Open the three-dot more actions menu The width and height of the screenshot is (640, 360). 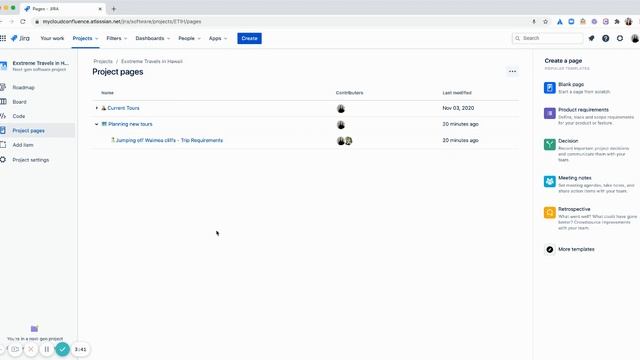pyautogui.click(x=512, y=71)
